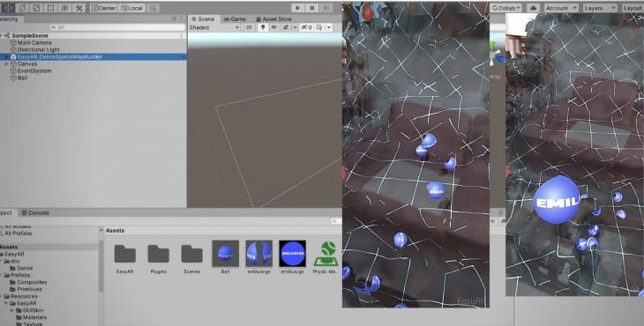Select the Scale tool in toolbar
The height and width of the screenshot is (326, 644).
click(x=36, y=8)
